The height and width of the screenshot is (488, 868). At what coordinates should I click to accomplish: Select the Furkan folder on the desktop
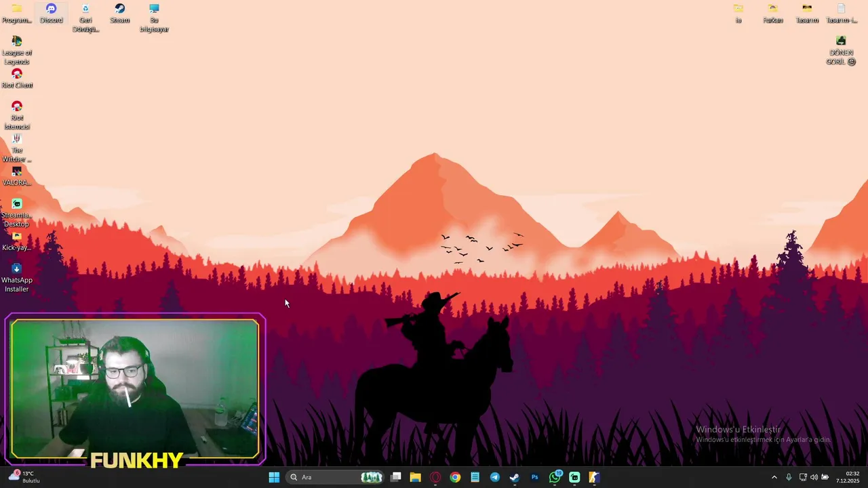coord(772,13)
